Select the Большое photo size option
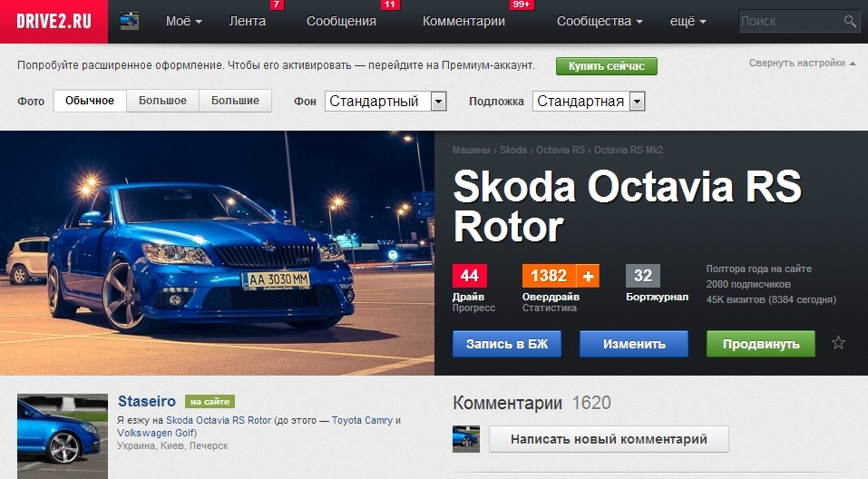 click(162, 101)
